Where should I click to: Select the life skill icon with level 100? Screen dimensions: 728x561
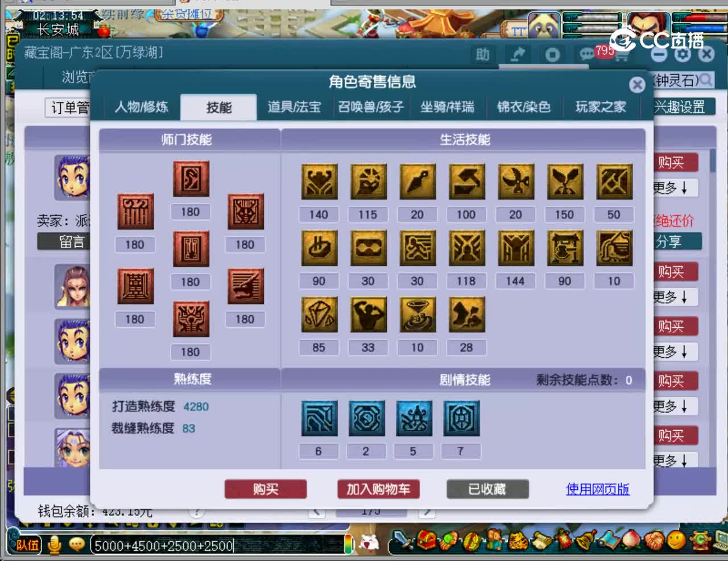[466, 181]
